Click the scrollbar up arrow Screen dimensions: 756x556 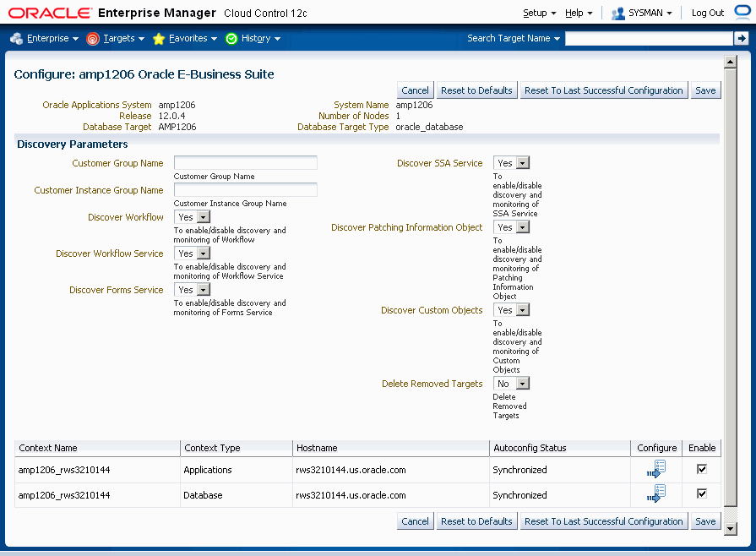tap(731, 62)
